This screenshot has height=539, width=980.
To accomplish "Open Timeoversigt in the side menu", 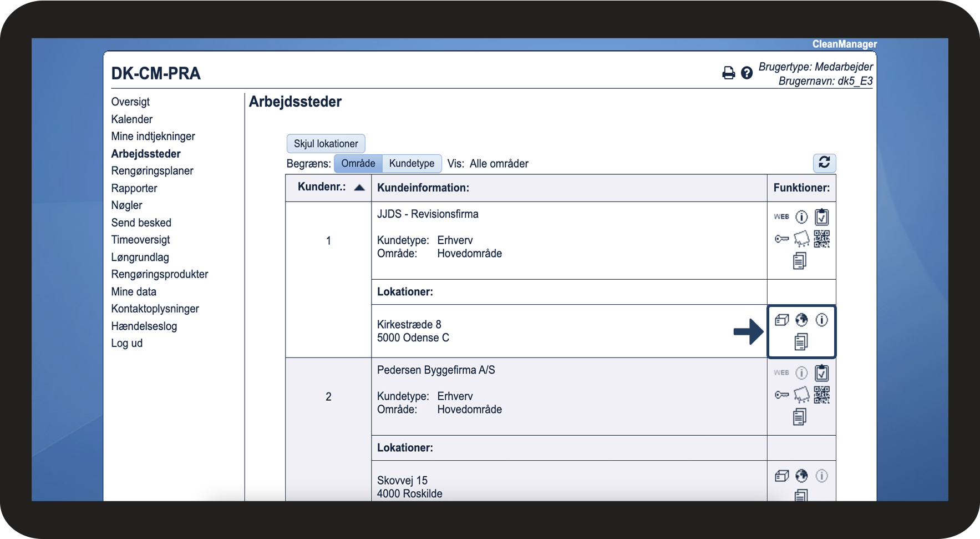I will (140, 240).
